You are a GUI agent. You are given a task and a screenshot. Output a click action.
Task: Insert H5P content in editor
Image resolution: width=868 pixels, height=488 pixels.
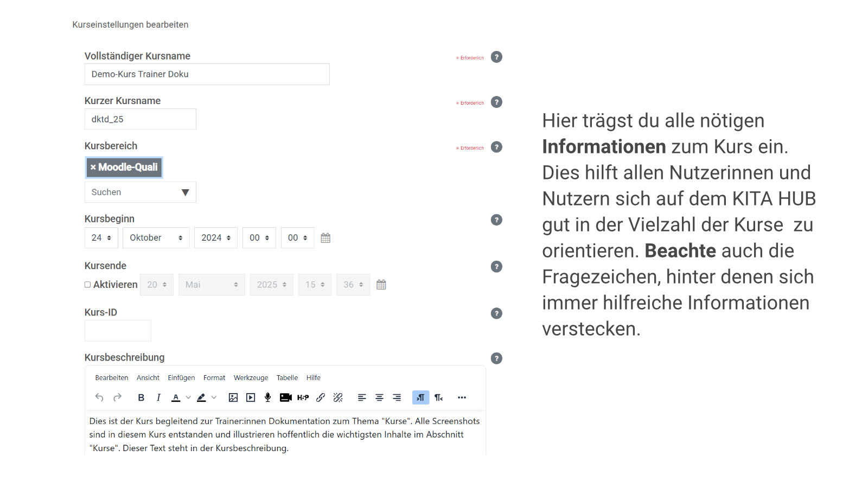303,397
